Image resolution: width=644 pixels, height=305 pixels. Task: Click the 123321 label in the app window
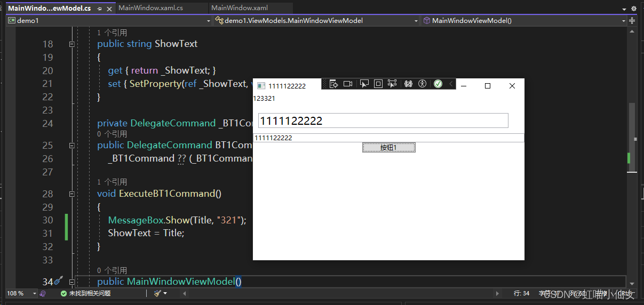pyautogui.click(x=264, y=99)
